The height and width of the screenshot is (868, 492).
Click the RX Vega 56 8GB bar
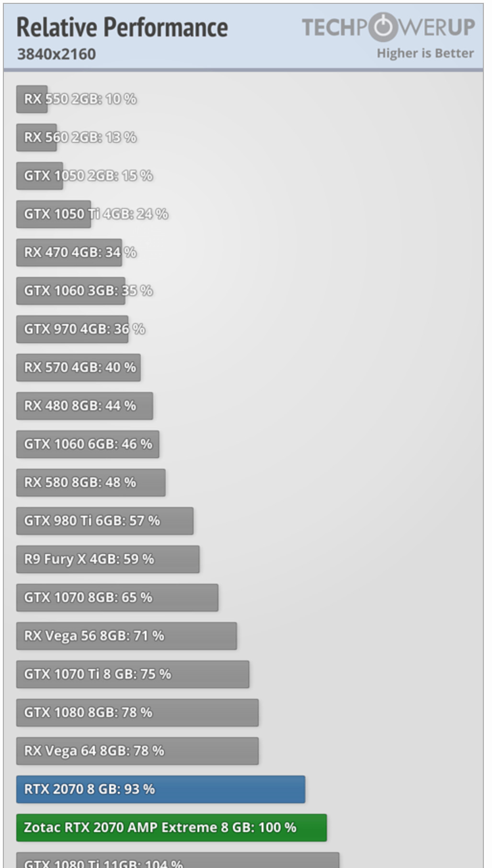click(126, 636)
